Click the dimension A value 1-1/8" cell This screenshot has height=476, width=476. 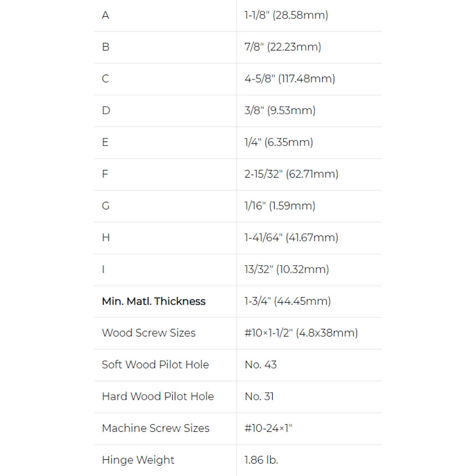pyautogui.click(x=286, y=15)
